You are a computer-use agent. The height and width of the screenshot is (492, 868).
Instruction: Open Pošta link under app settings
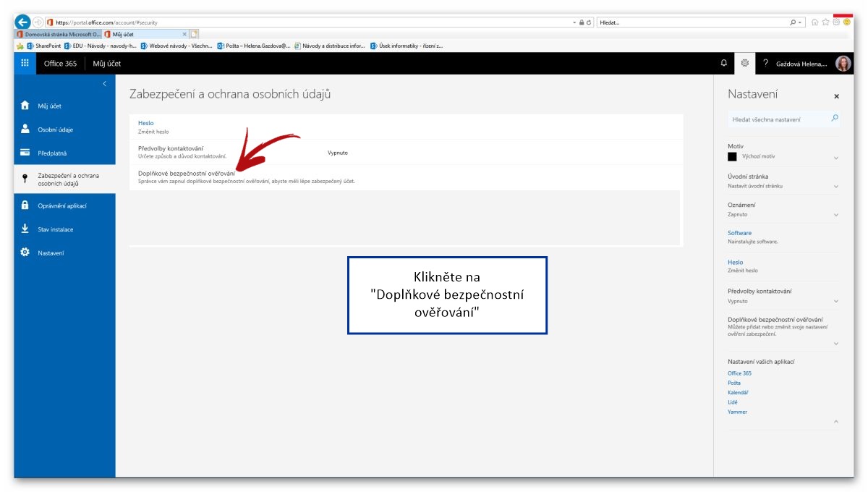[x=734, y=383]
